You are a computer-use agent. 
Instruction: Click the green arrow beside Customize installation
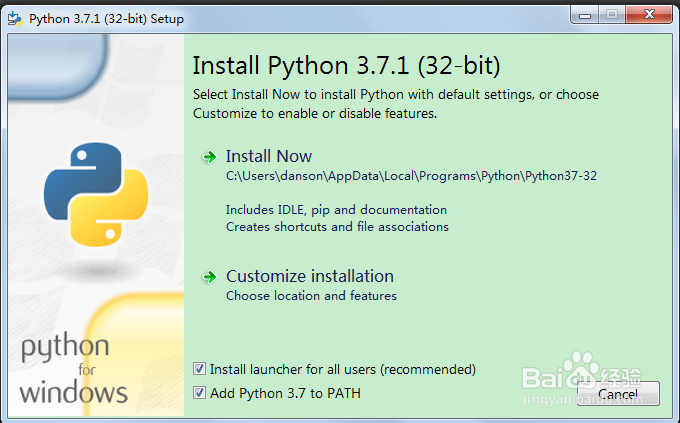click(210, 277)
